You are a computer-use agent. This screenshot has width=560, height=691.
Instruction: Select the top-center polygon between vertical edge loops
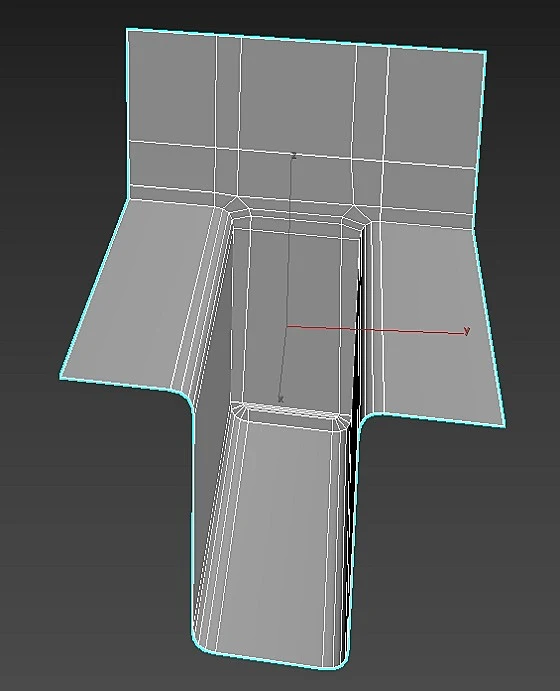[x=298, y=95]
